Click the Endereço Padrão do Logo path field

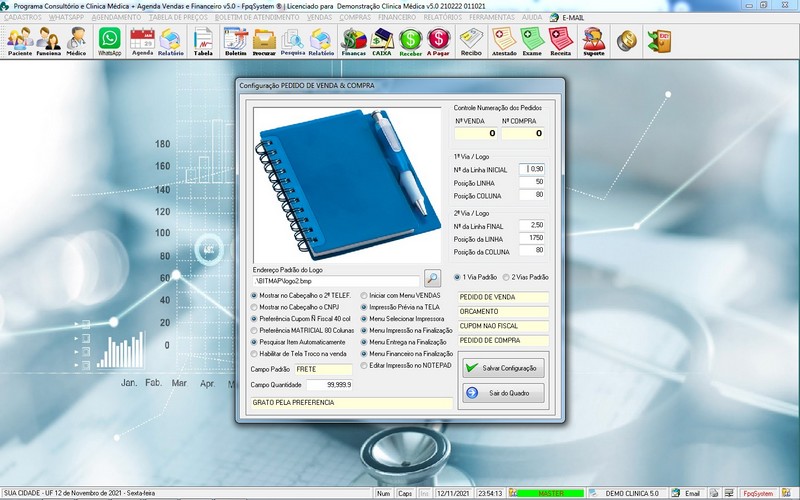pos(336,281)
